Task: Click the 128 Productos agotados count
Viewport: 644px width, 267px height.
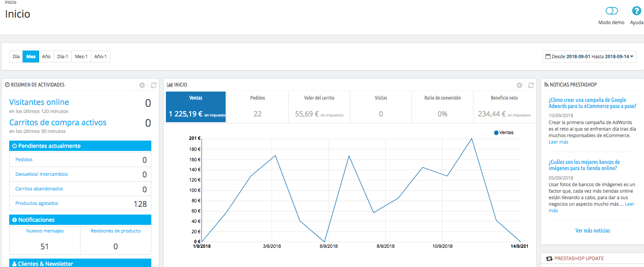Action: [x=140, y=204]
